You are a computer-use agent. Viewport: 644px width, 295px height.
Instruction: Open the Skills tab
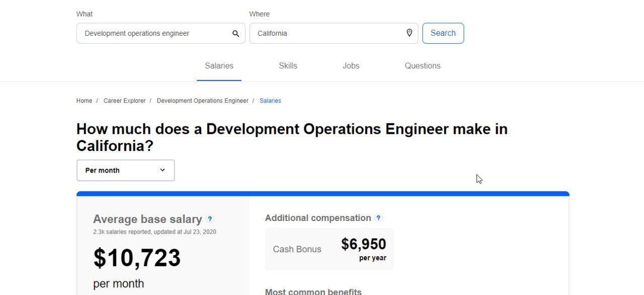coord(288,66)
